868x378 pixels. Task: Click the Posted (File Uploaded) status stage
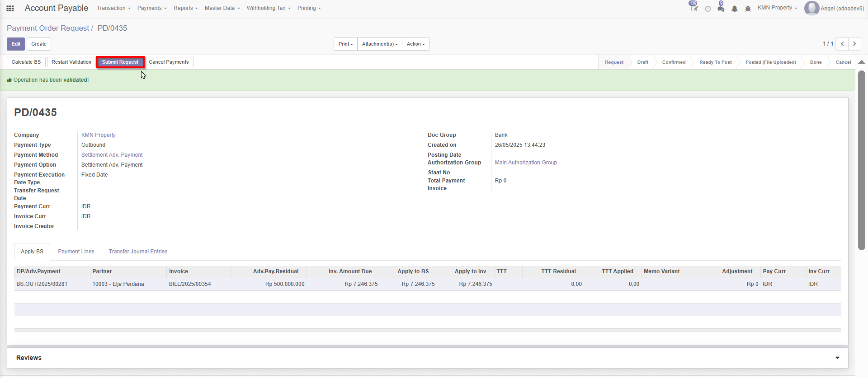(771, 62)
